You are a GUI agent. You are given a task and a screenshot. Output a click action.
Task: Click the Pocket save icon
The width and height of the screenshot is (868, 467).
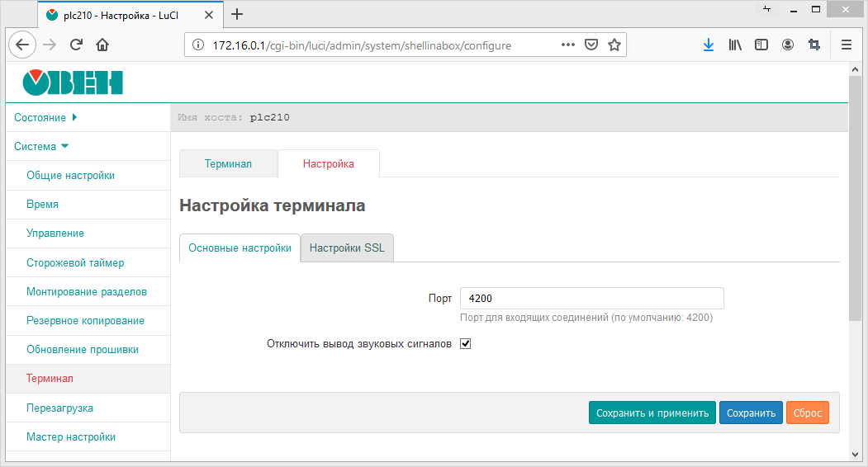coord(591,45)
